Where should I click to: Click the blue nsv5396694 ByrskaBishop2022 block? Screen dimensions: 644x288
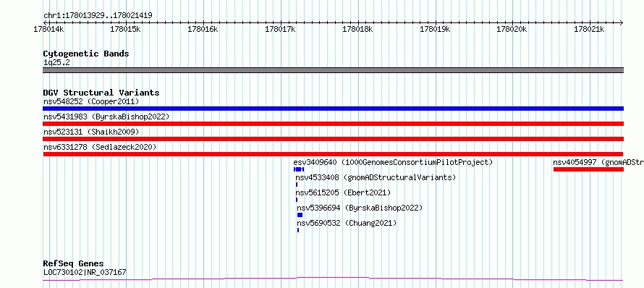tap(300, 215)
